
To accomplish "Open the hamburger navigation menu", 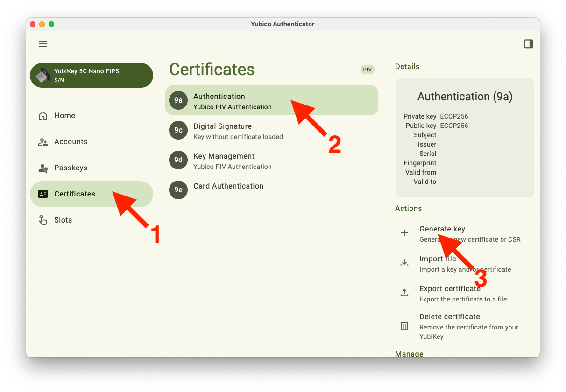I will coord(43,44).
